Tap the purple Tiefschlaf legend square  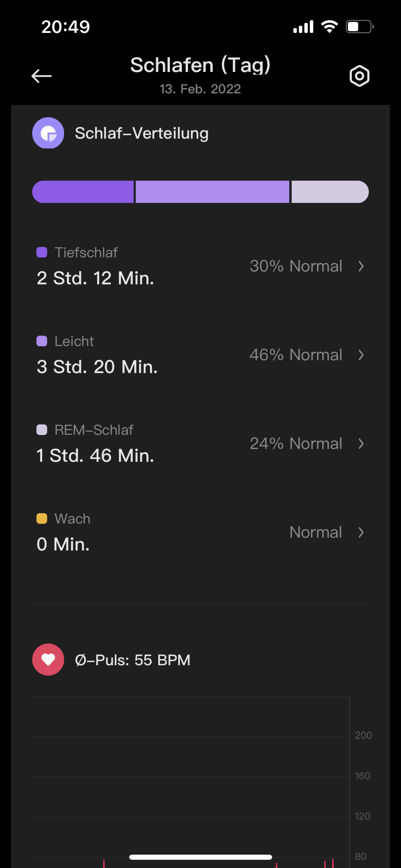(x=42, y=252)
